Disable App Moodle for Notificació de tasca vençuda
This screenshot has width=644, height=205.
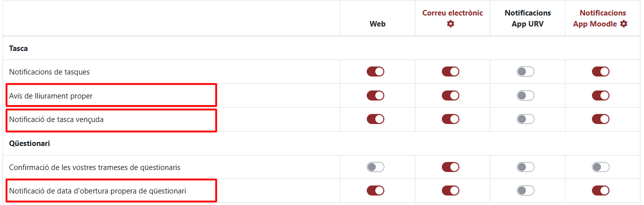[600, 119]
